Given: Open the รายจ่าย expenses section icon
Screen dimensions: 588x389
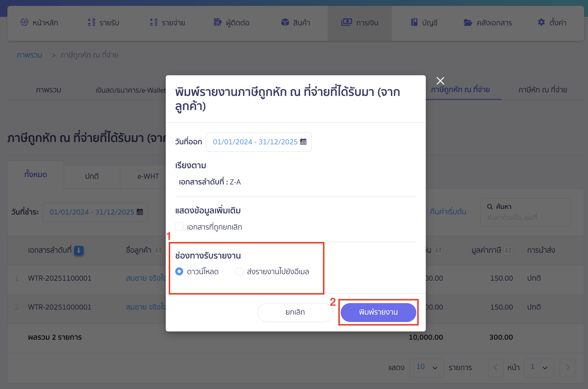Looking at the screenshot, I should point(153,22).
